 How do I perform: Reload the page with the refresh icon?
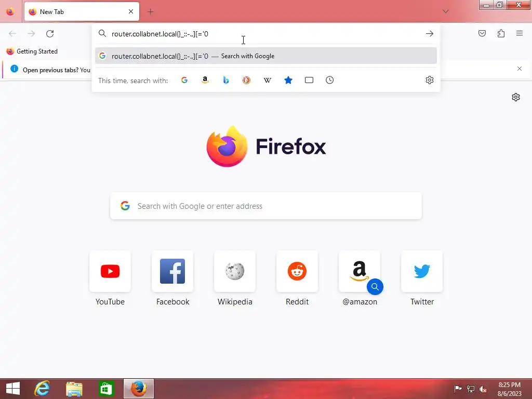(50, 34)
